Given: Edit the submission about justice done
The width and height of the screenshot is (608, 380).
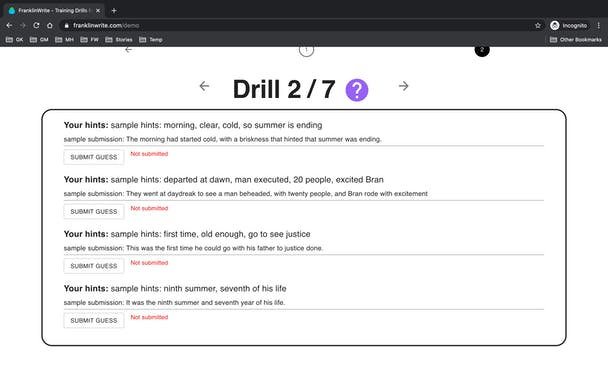Looking at the screenshot, I should 304,248.
